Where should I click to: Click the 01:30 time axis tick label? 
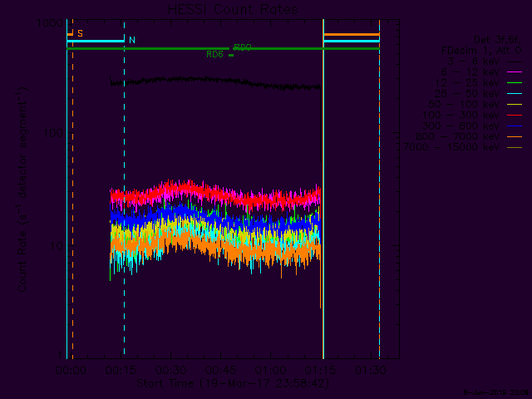370,370
